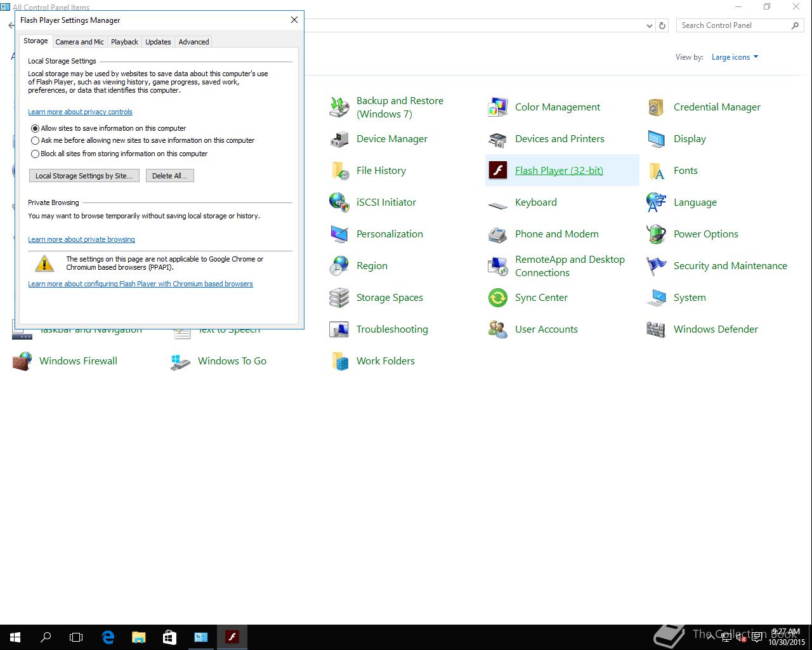Open the Personalization icon
The height and width of the screenshot is (650, 812).
(339, 234)
